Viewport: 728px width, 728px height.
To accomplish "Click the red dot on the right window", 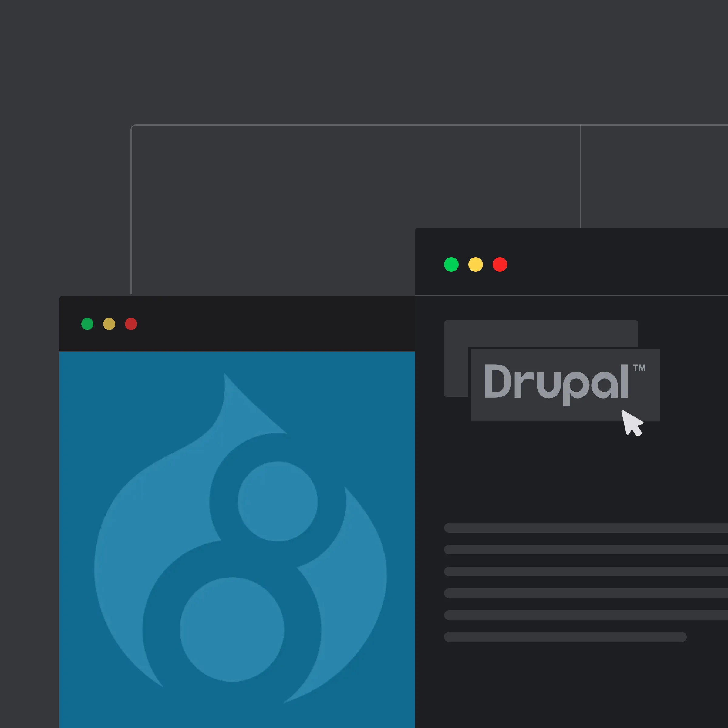I will [x=499, y=265].
